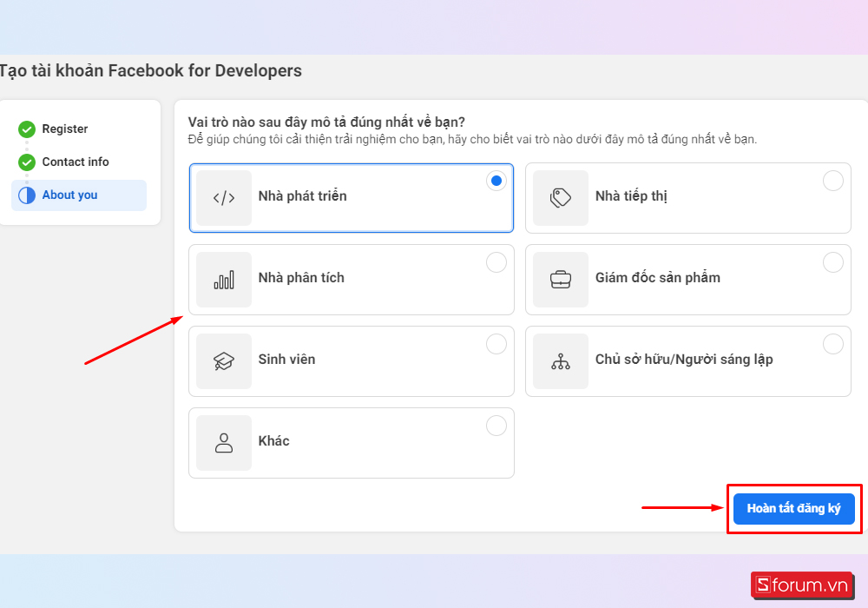This screenshot has height=608, width=868.
Task: Click the Chủ sở hữu/Người sáng lập label
Action: [684, 360]
